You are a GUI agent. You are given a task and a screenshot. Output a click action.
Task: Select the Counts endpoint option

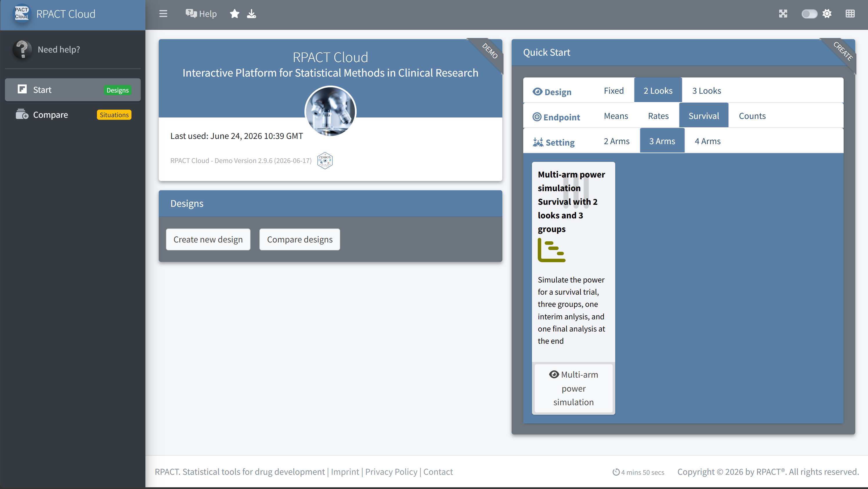pyautogui.click(x=752, y=116)
